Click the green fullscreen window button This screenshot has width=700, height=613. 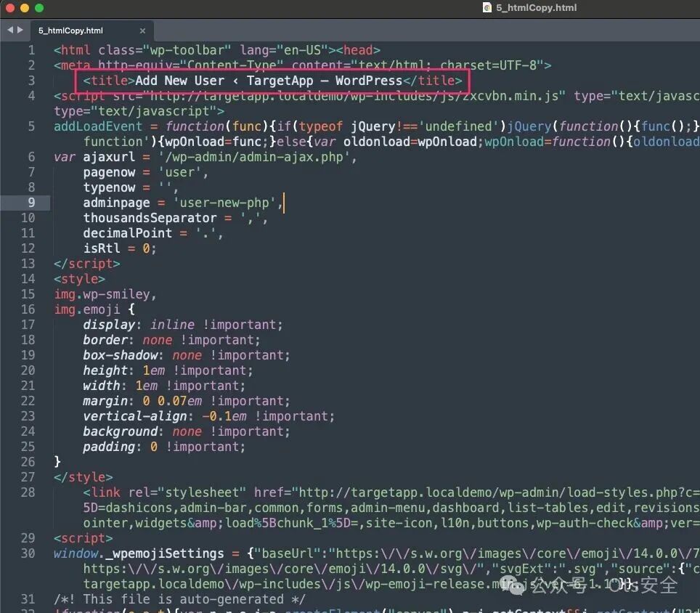tap(39, 8)
